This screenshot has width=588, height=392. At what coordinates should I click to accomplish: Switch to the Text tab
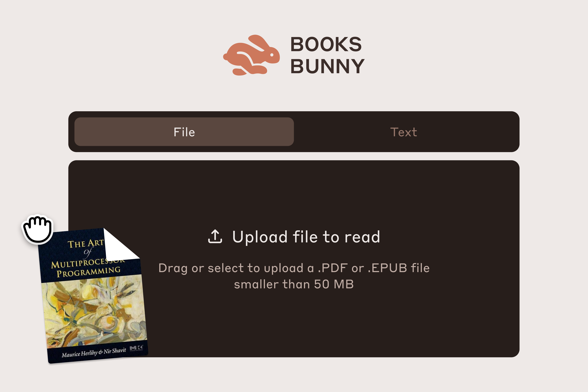click(403, 132)
